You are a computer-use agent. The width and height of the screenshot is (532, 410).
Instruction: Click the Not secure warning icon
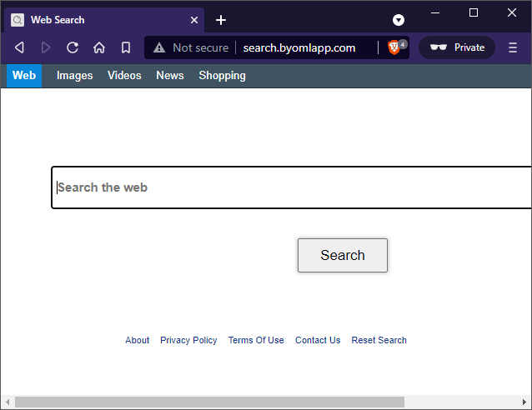[x=159, y=47]
